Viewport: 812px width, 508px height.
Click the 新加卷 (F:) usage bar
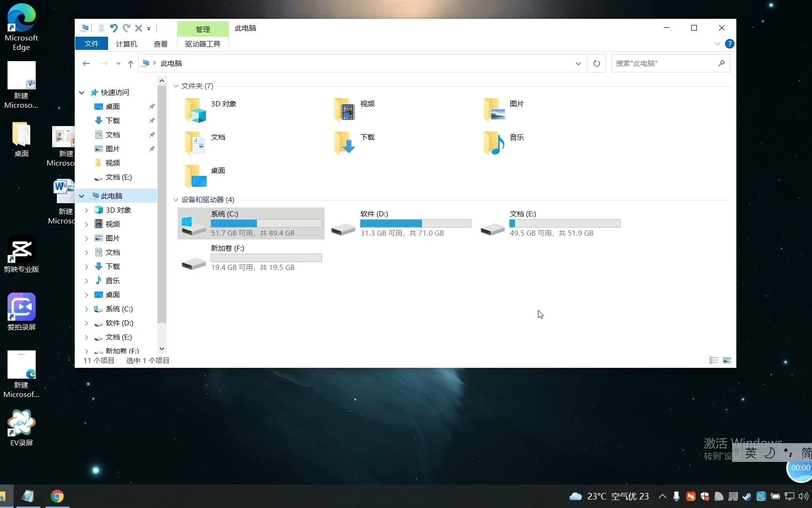click(x=266, y=258)
